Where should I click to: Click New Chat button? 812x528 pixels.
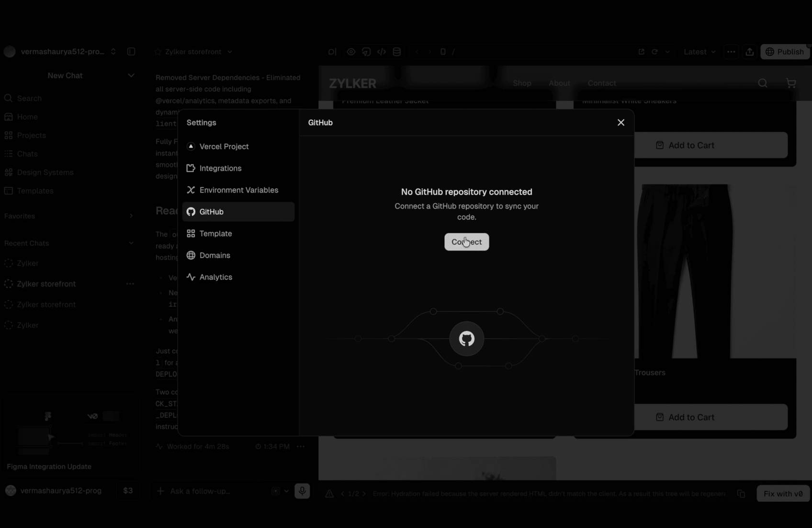click(x=65, y=76)
